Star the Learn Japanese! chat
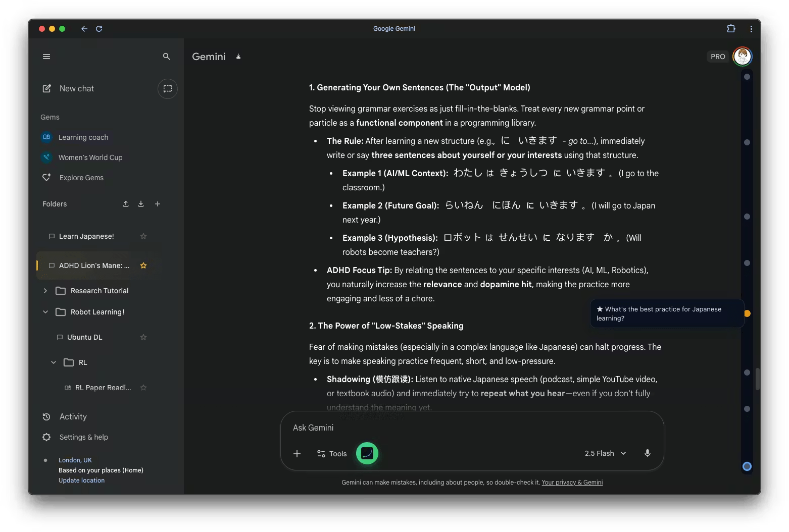 143,236
